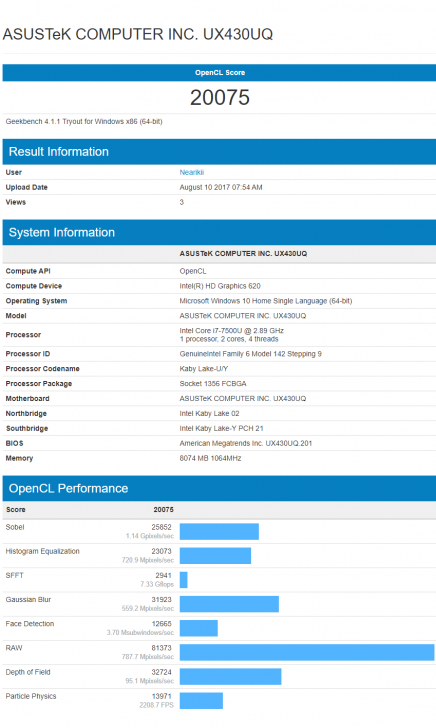
Task: Click the Microsoft Windows 10 Home operating system value
Action: [x=266, y=301]
